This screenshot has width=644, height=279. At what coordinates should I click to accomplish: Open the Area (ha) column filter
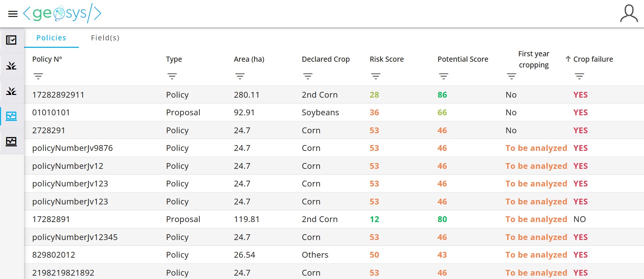[240, 76]
